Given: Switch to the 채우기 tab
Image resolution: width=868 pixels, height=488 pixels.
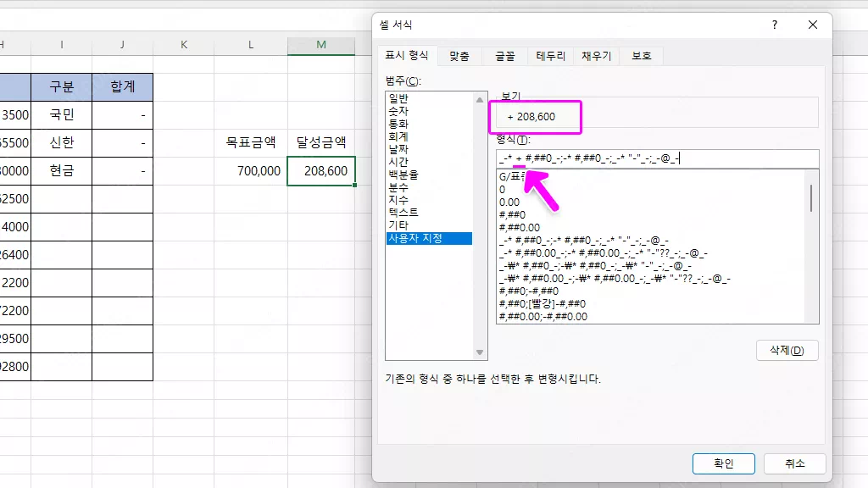Looking at the screenshot, I should coord(596,56).
